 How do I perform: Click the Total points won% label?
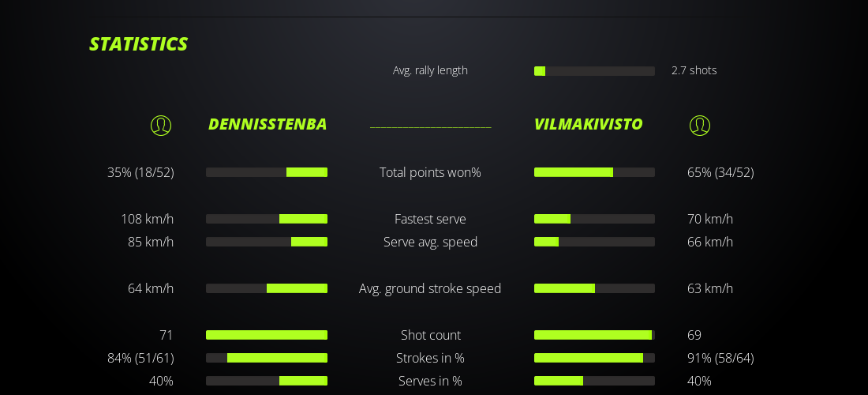[x=430, y=172]
